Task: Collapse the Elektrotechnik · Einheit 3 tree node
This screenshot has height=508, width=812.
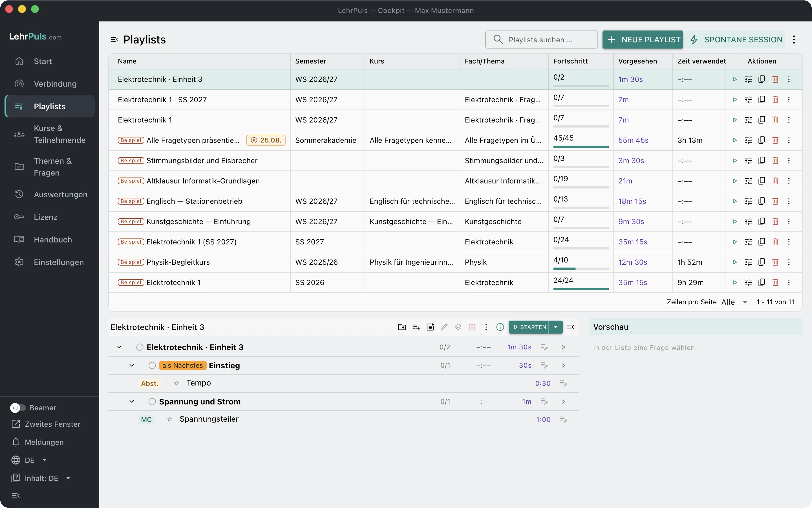Action: click(119, 347)
